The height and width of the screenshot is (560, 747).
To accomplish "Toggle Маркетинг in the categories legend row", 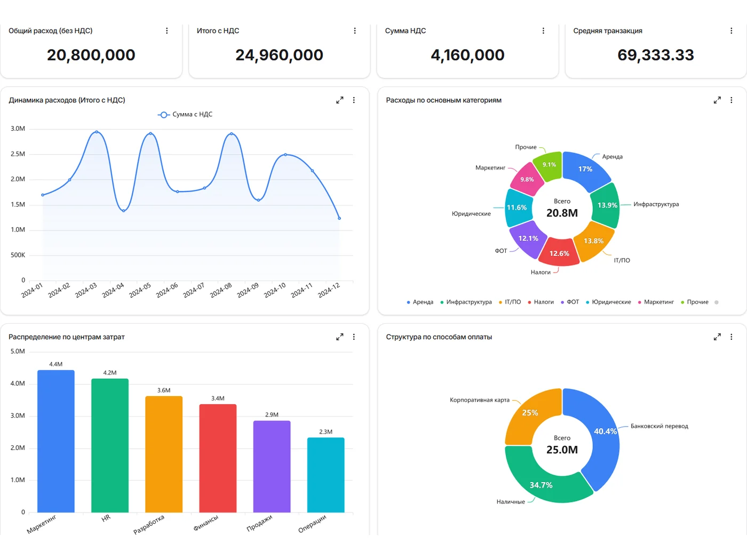I will click(656, 302).
